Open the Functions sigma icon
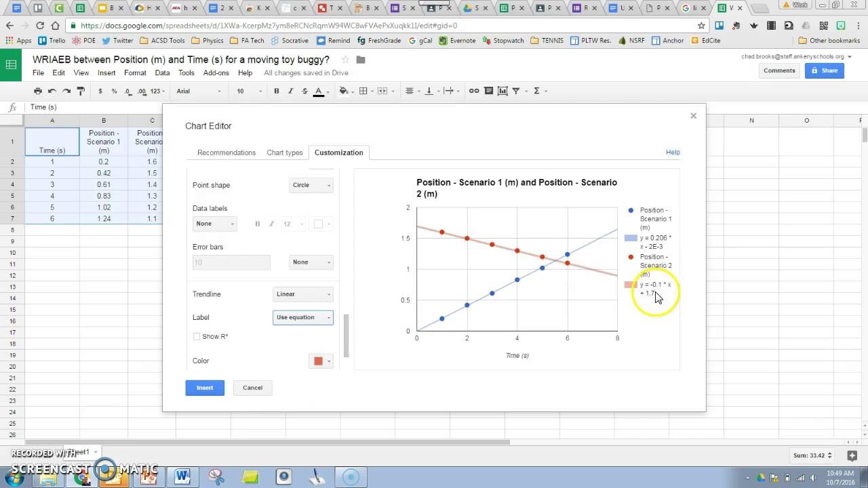The height and width of the screenshot is (488, 868). (536, 91)
